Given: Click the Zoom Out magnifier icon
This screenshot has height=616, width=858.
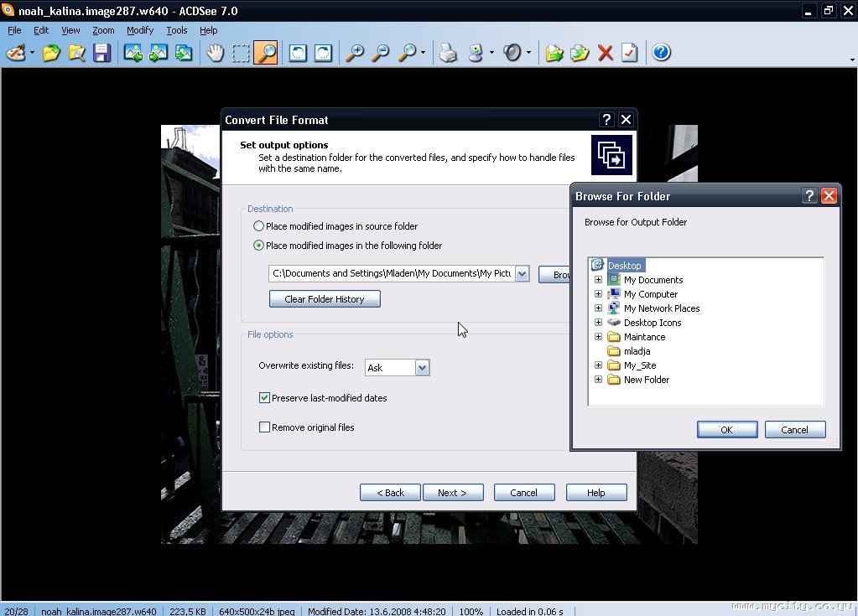Looking at the screenshot, I should pos(380,53).
